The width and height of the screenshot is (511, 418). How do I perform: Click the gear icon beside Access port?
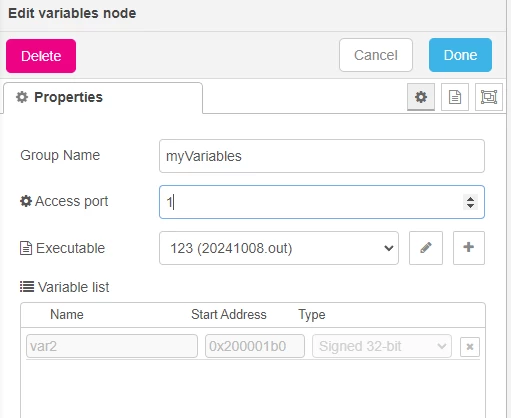[x=26, y=201]
